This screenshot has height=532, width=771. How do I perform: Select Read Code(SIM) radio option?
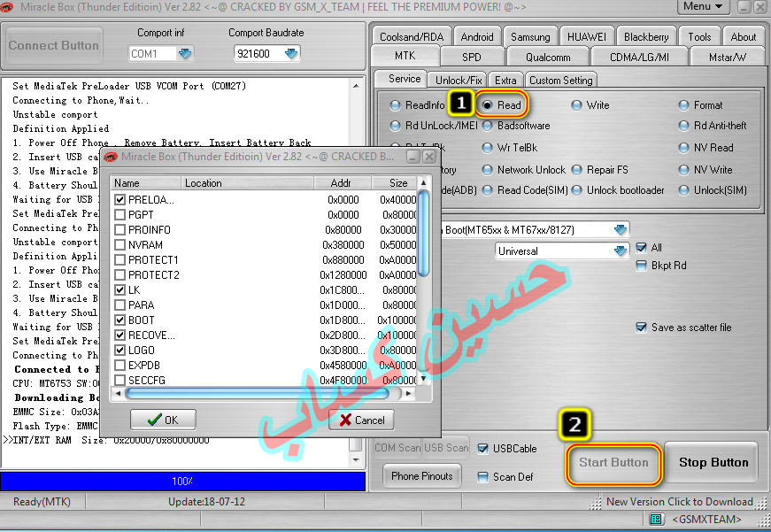tap(487, 190)
